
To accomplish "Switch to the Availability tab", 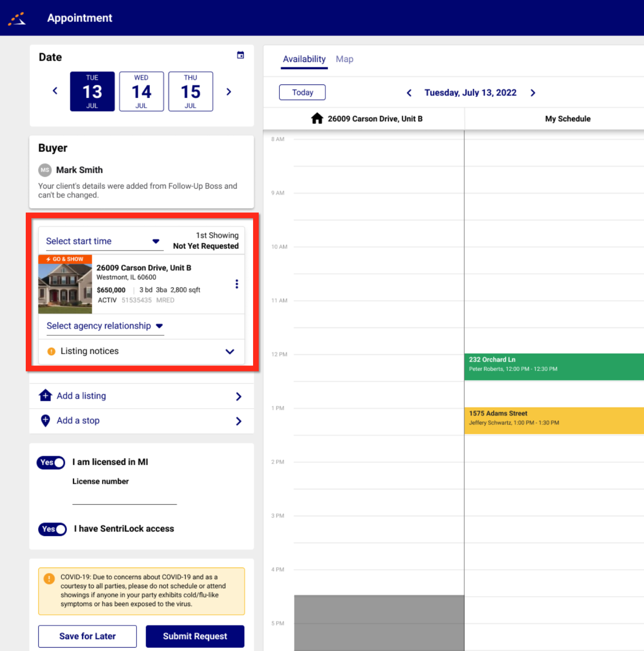I will (304, 59).
